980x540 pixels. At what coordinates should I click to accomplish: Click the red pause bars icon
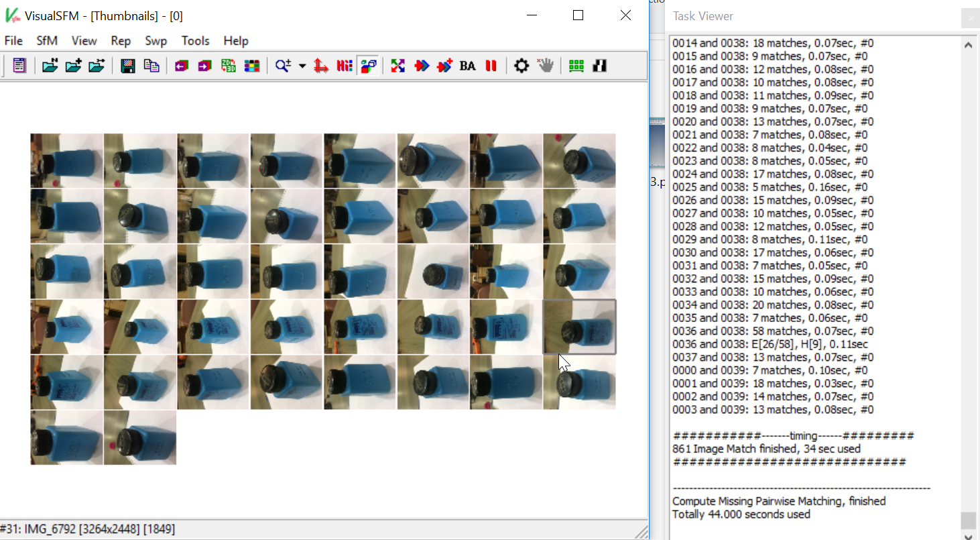491,66
